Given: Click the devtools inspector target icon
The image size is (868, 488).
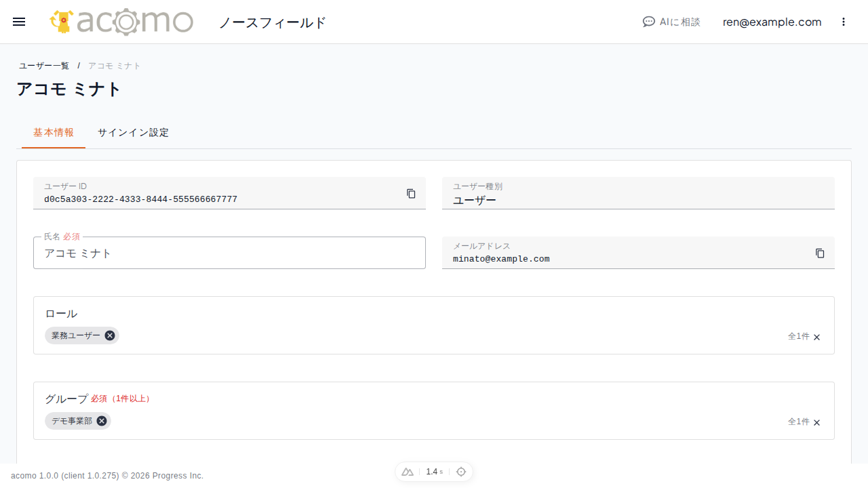Looking at the screenshot, I should pos(461,472).
